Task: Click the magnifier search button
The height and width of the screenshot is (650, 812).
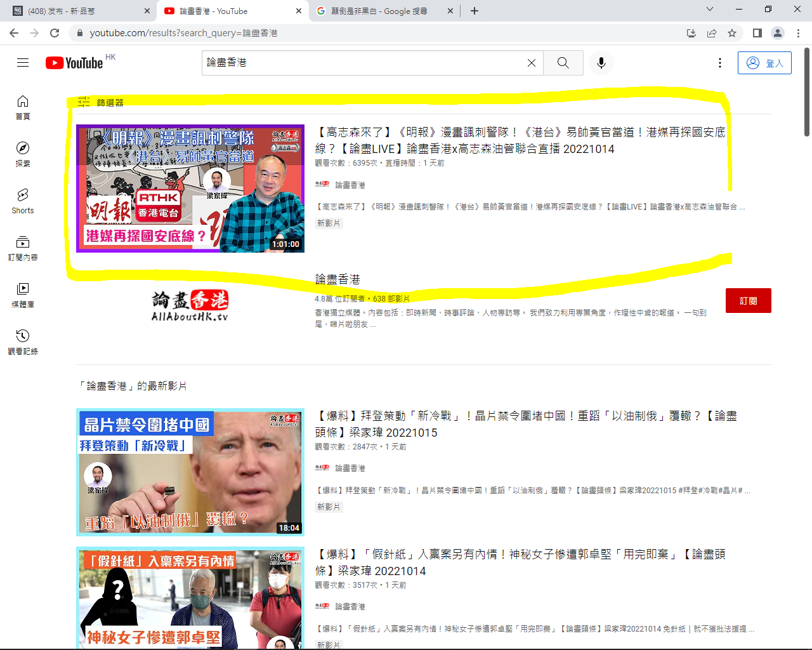Action: 563,63
